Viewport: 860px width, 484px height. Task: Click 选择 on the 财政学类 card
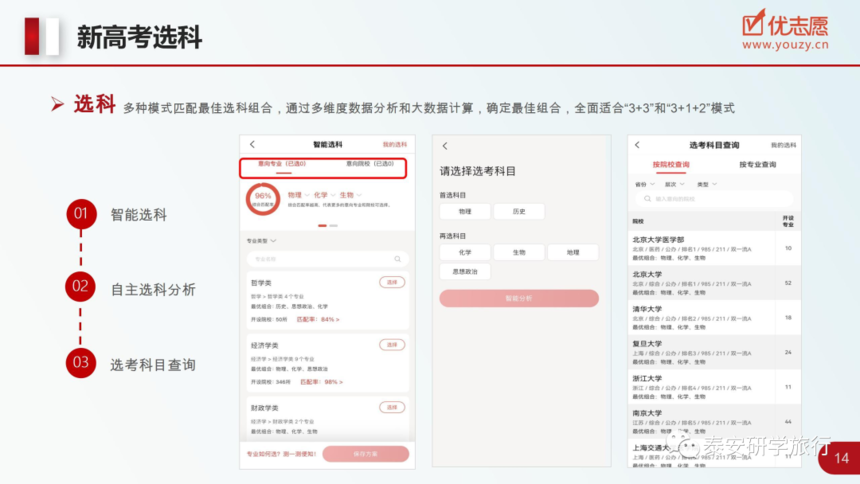click(x=392, y=407)
